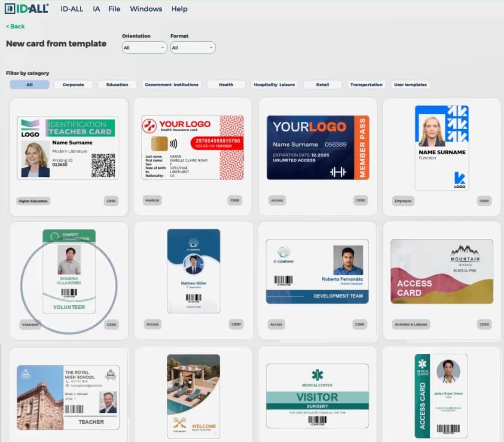Go back using the Back link
Viewport: 504px width, 442px height.
[x=15, y=26]
